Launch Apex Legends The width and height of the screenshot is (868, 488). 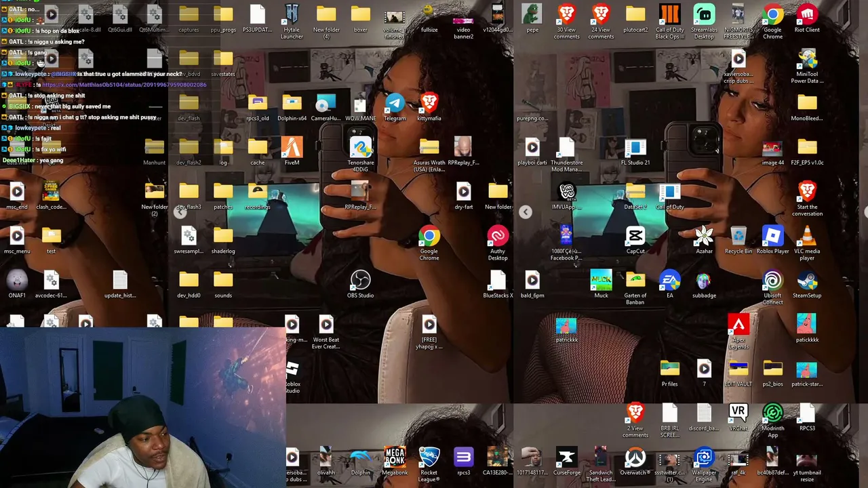coord(738,331)
